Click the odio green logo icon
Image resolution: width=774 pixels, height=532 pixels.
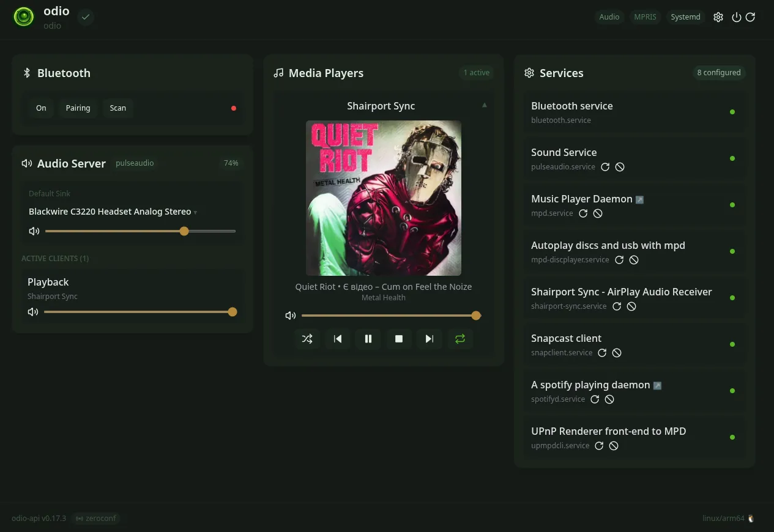(24, 17)
